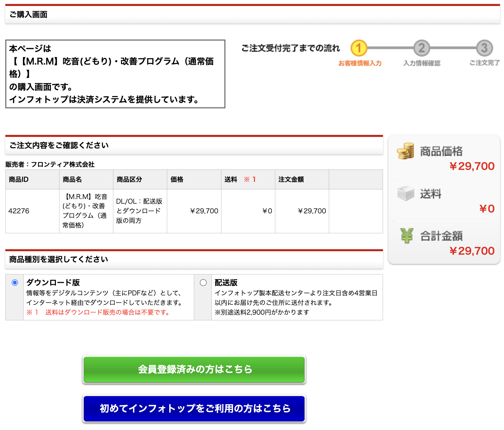Image resolution: width=504 pixels, height=430 pixels.
Task: Select the ダウンロード版 radio button
Action: (15, 282)
